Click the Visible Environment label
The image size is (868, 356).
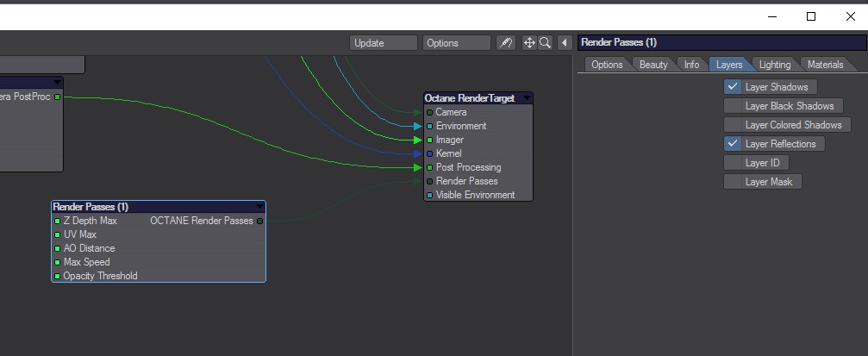click(476, 195)
